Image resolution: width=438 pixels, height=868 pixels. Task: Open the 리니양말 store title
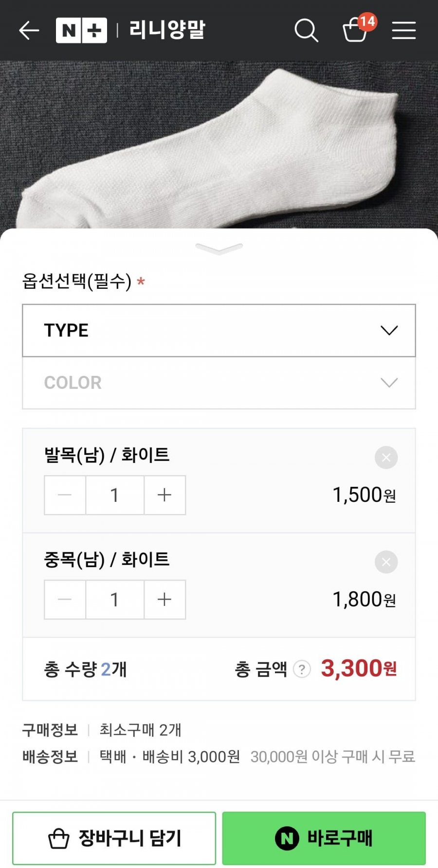point(167,30)
